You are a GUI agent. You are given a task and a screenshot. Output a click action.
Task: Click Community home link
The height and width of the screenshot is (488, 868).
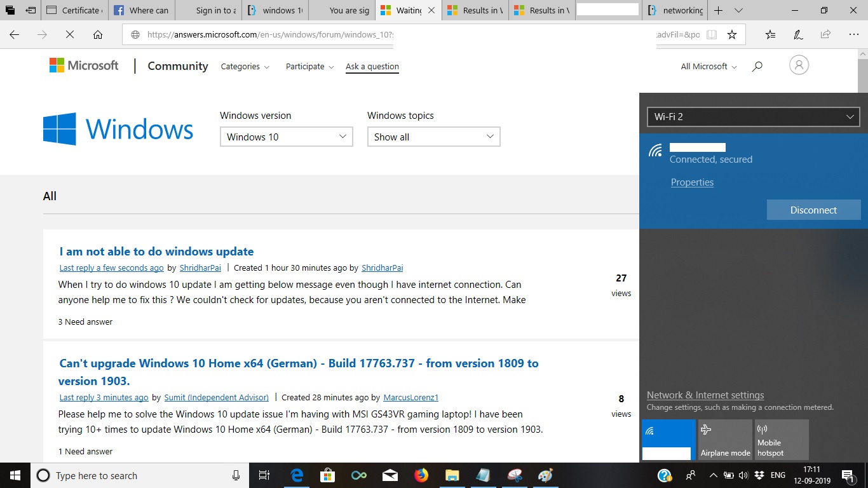click(x=178, y=66)
